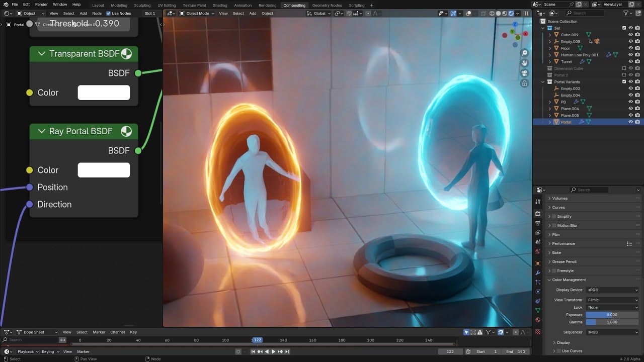The height and width of the screenshot is (362, 644).
Task: Pause viewport render preview
Action: [x=526, y=14]
